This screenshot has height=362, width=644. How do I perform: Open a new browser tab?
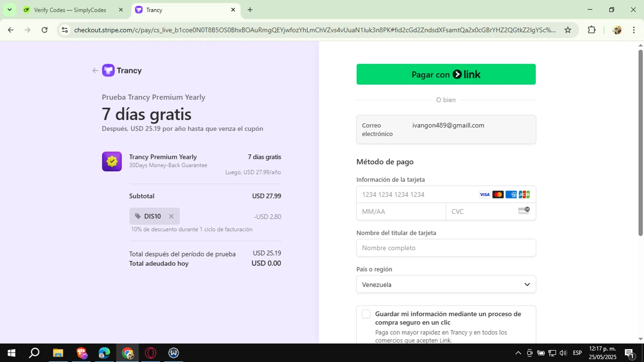(x=250, y=10)
